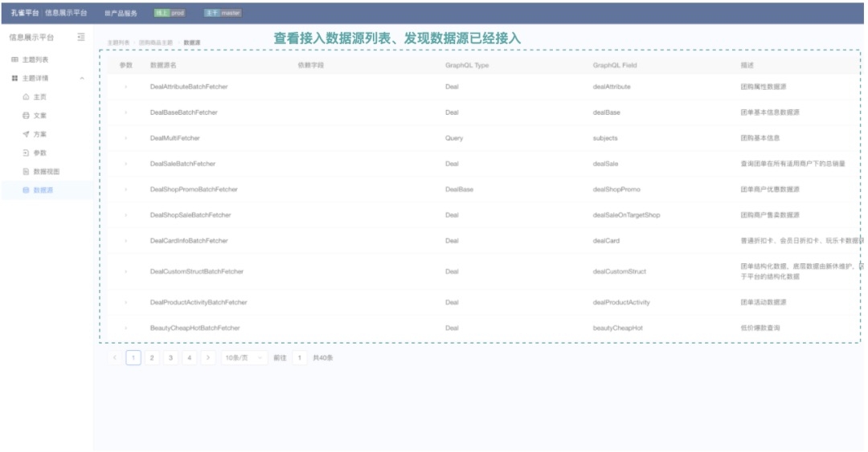Expand the DealMultiFetcher row parameters

coord(125,138)
